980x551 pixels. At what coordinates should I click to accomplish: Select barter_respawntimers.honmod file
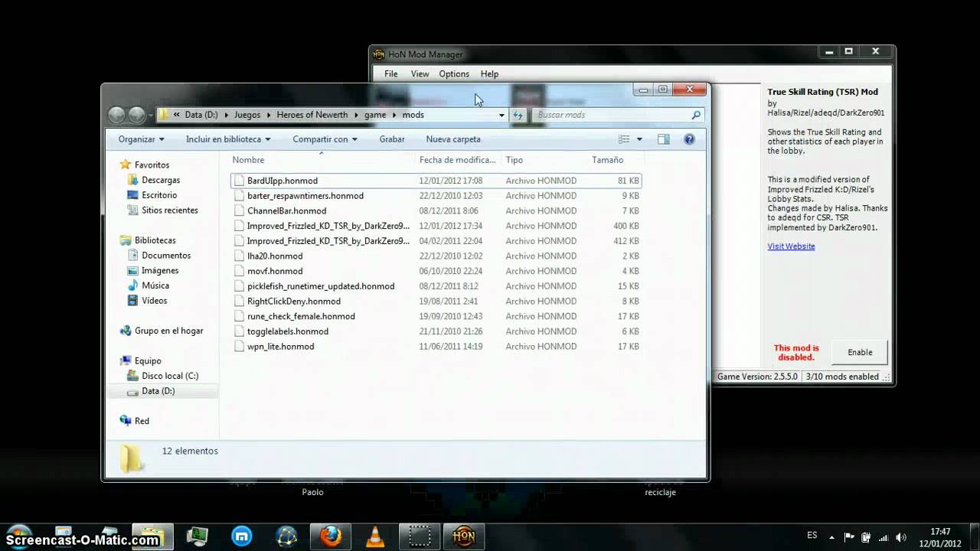(x=436, y=196)
